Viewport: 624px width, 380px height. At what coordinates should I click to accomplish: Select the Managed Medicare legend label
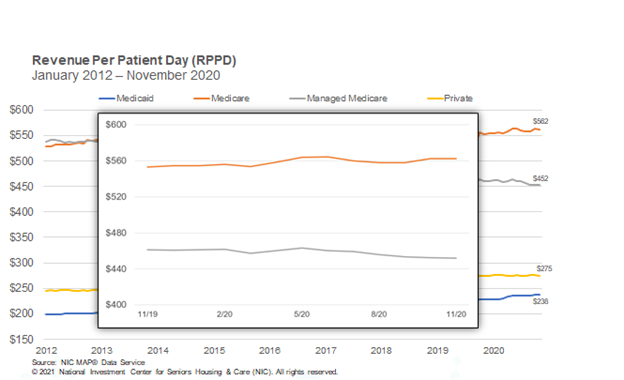point(347,98)
